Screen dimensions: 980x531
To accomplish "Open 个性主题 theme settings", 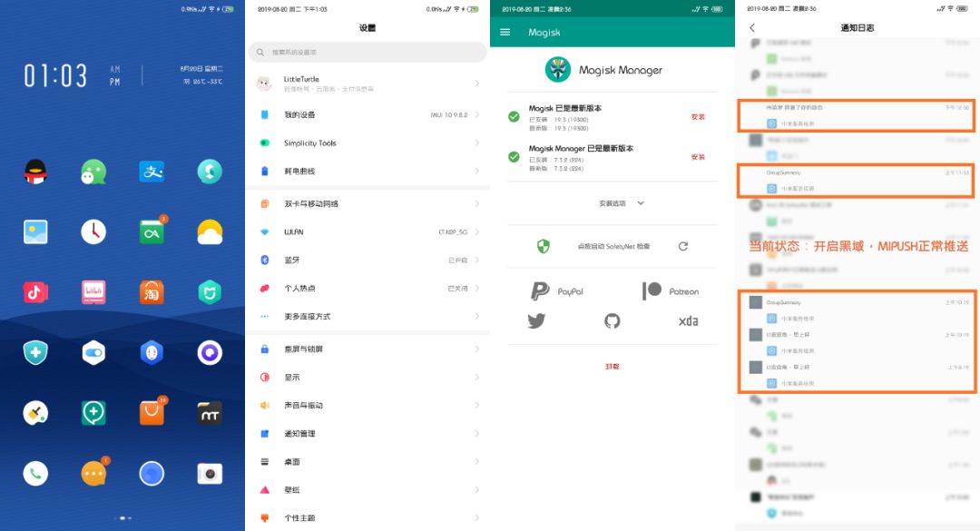I will [x=367, y=518].
